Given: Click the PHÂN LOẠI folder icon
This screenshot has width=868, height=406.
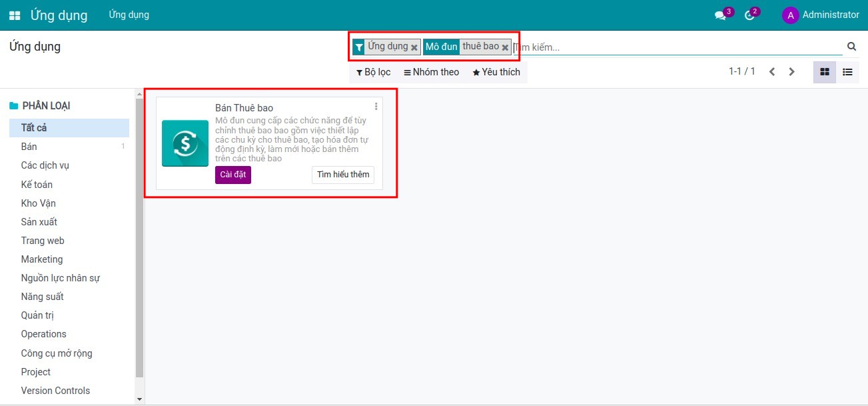Looking at the screenshot, I should [x=14, y=106].
